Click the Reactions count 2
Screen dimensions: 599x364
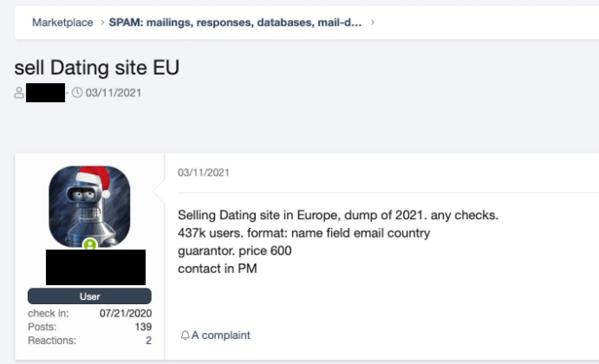(149, 340)
